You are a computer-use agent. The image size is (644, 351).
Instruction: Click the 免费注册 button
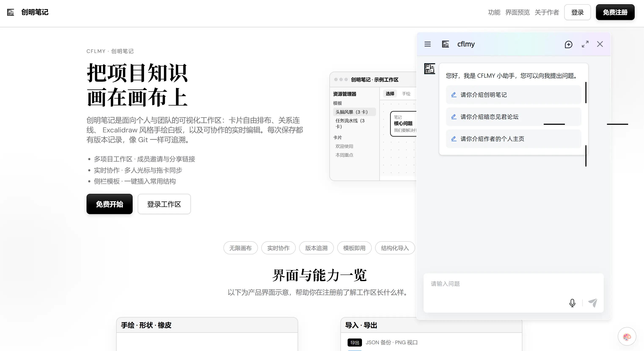(615, 12)
